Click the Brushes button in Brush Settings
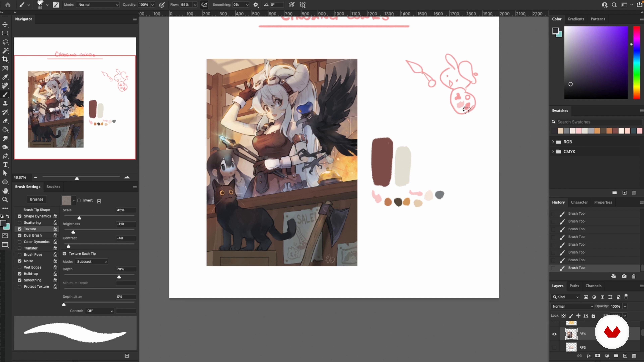The height and width of the screenshot is (362, 644). pyautogui.click(x=37, y=199)
